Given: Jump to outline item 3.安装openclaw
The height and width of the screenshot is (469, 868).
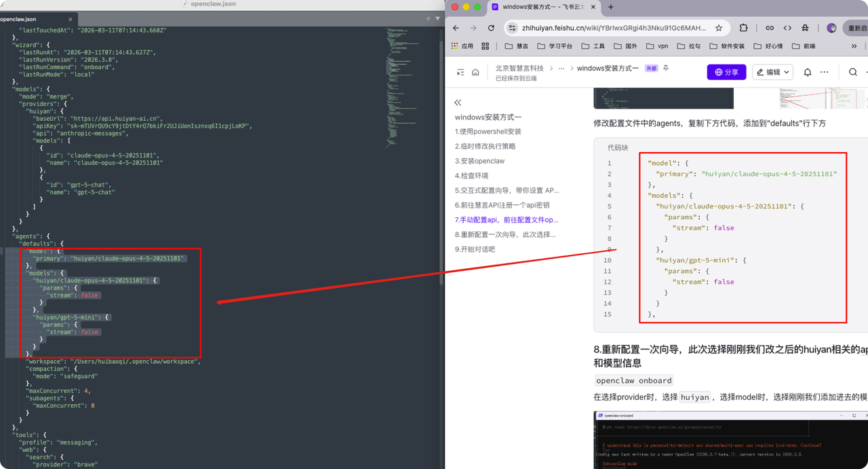Looking at the screenshot, I should 479,161.
